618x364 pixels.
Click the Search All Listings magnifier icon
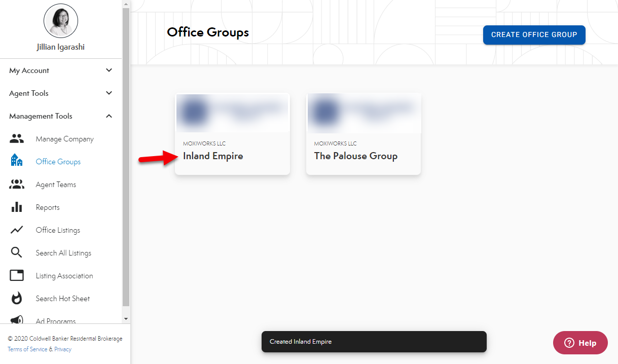[17, 253]
